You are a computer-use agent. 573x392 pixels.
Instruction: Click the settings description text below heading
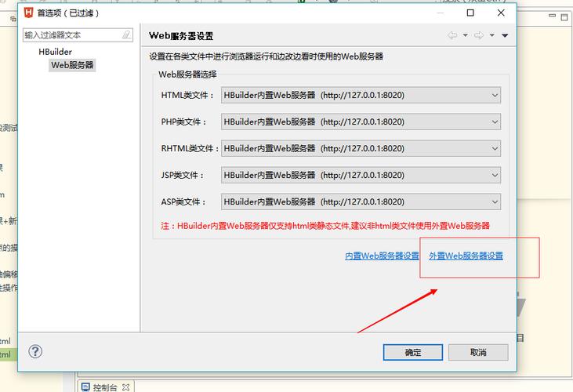[266, 56]
